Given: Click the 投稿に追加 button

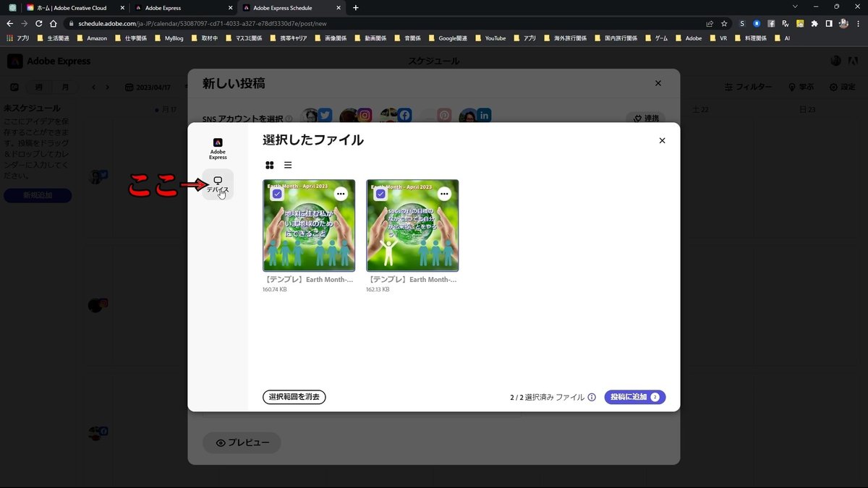Looking at the screenshot, I should 634,397.
